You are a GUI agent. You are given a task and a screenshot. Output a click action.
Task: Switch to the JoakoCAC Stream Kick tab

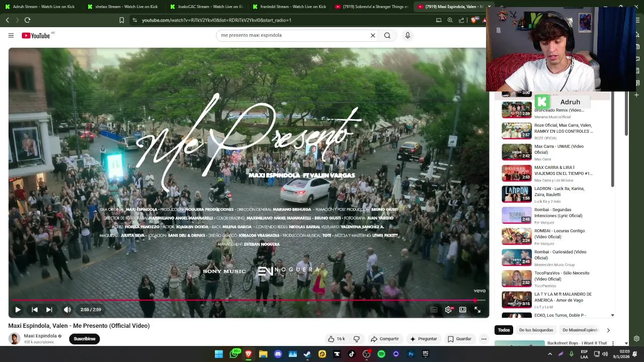click(x=205, y=7)
